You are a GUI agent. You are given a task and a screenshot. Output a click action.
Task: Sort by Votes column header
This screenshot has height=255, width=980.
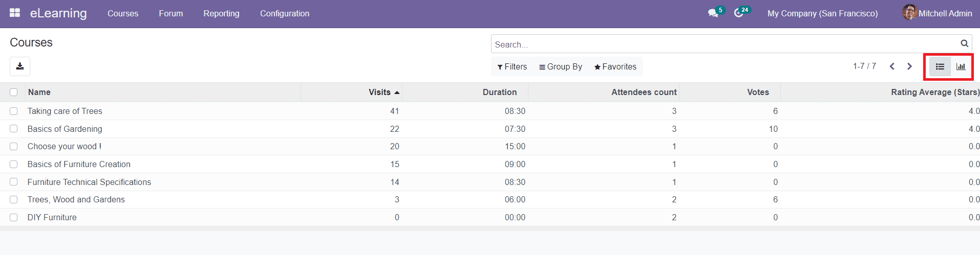tap(758, 92)
